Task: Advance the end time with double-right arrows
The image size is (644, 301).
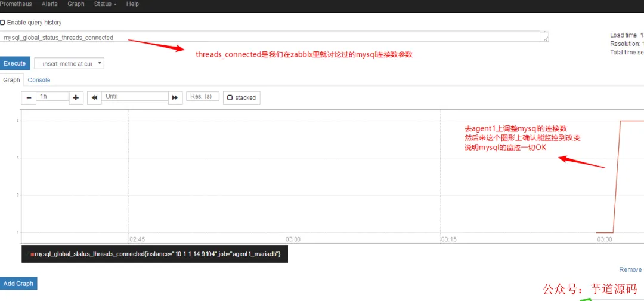Action: 175,98
